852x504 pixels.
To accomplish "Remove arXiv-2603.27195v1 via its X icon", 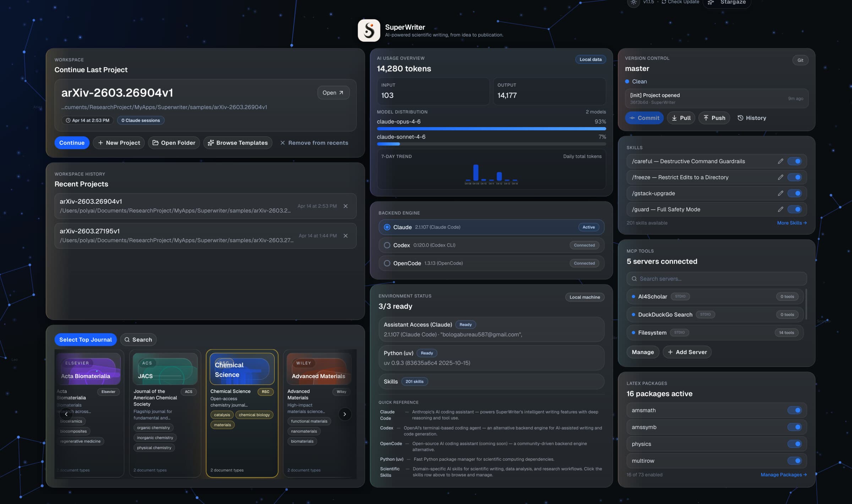I will click(345, 235).
